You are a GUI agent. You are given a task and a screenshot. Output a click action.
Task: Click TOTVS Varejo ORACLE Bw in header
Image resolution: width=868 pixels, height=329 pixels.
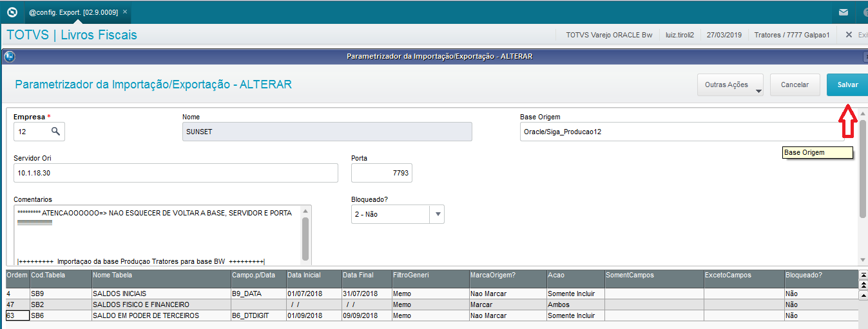pyautogui.click(x=609, y=35)
